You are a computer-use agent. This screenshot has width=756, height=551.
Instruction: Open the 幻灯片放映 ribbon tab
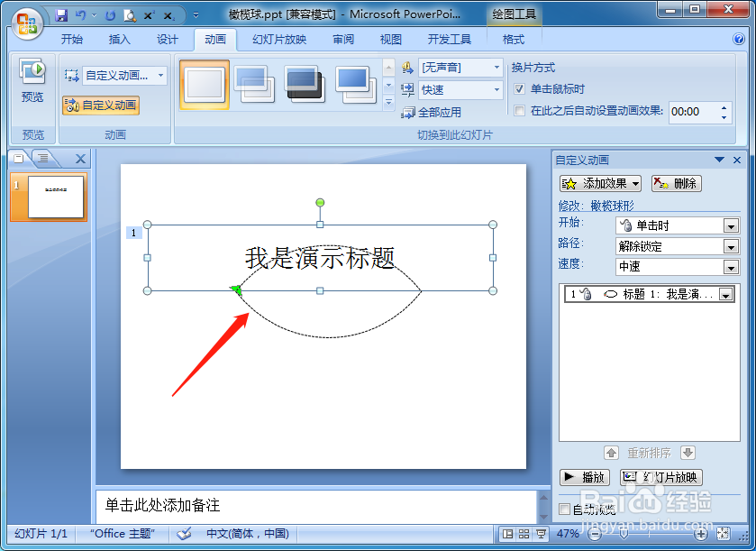[x=279, y=40]
